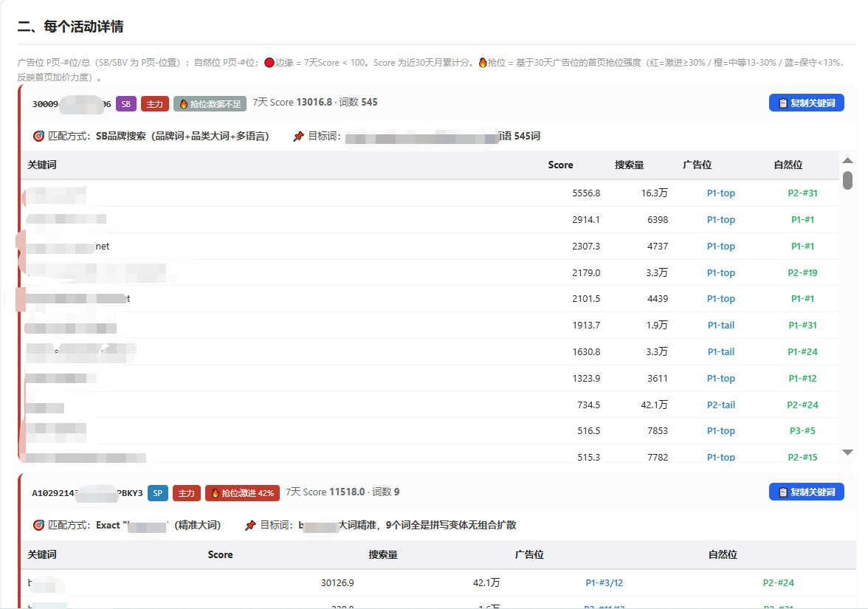Click 7天 Score 13016.8 text
Screen dimensions: 868x609
[x=292, y=103]
